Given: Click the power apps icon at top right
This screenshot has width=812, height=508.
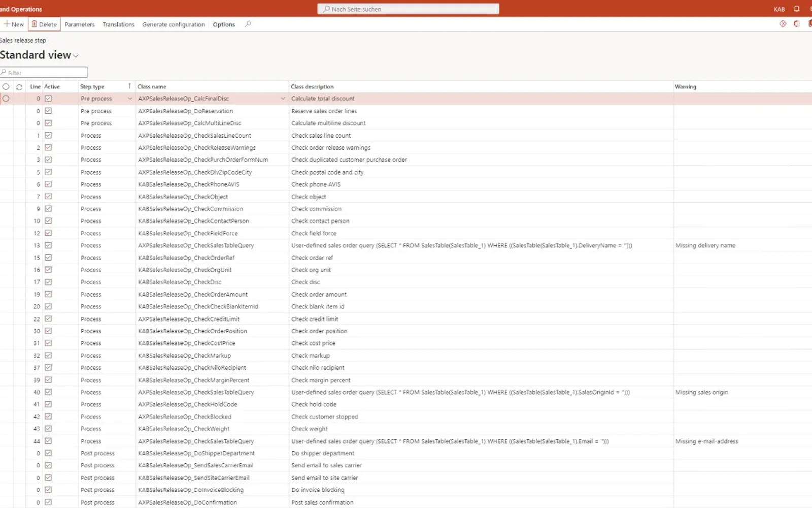Looking at the screenshot, I should point(783,24).
